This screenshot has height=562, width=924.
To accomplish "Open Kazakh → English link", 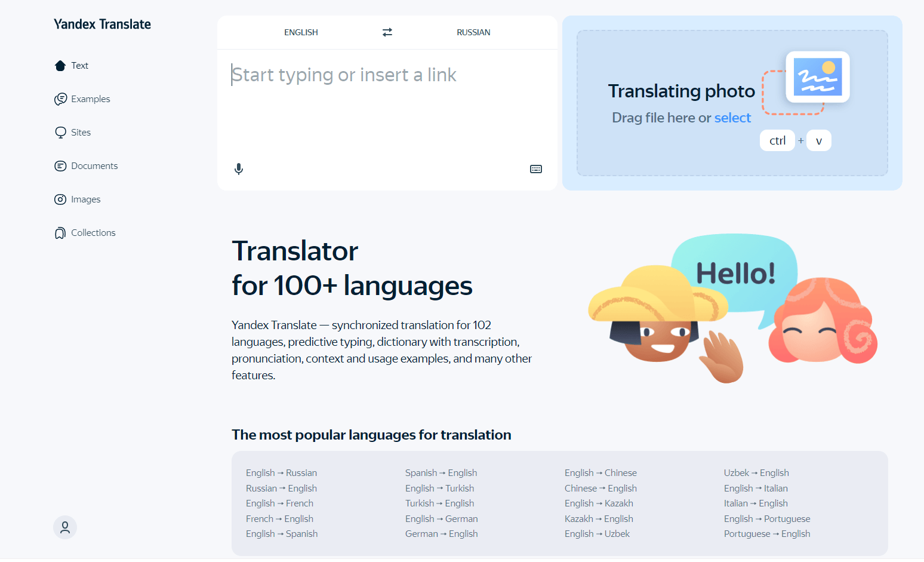I will 599,519.
